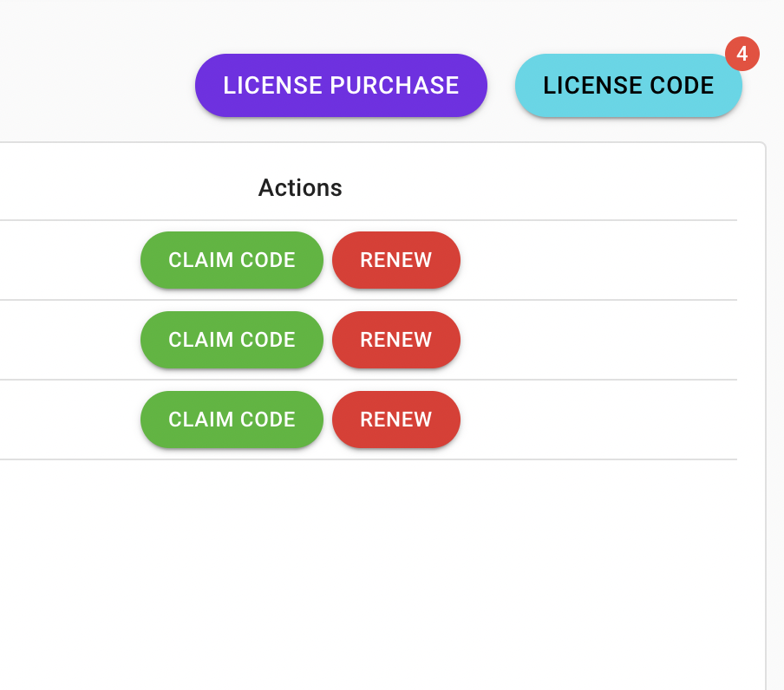Click empty cell right of second Renew button
Viewport: 784px width, 690px height.
point(598,340)
